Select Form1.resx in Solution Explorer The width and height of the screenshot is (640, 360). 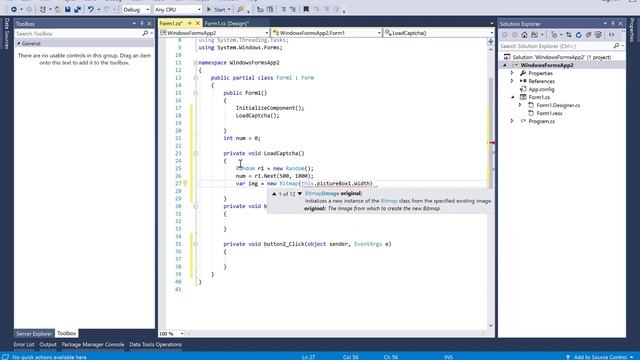pyautogui.click(x=549, y=113)
